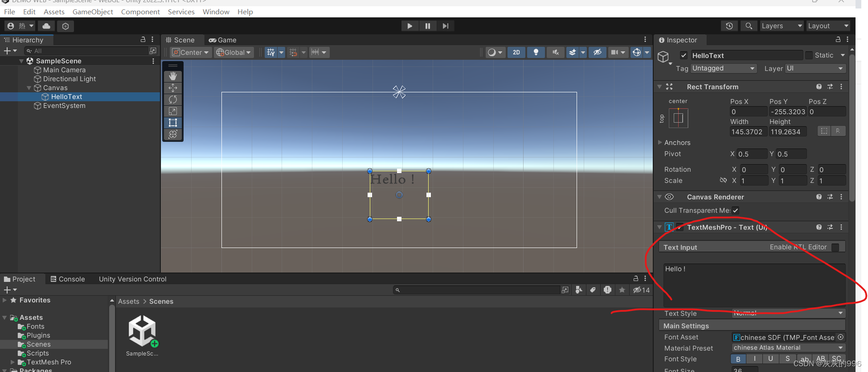Select the Scale tool

173,111
